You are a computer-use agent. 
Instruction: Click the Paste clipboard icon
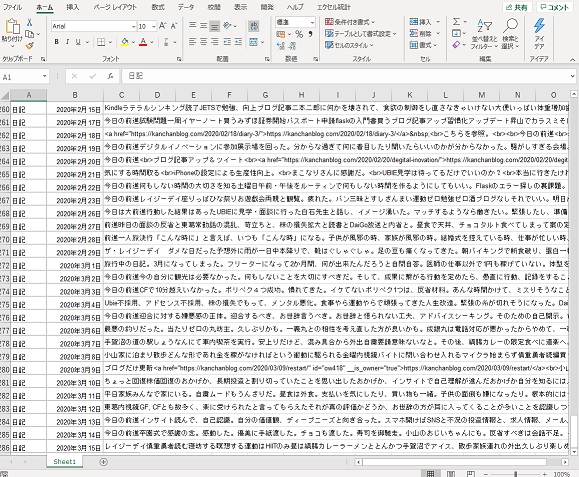pos(12,26)
